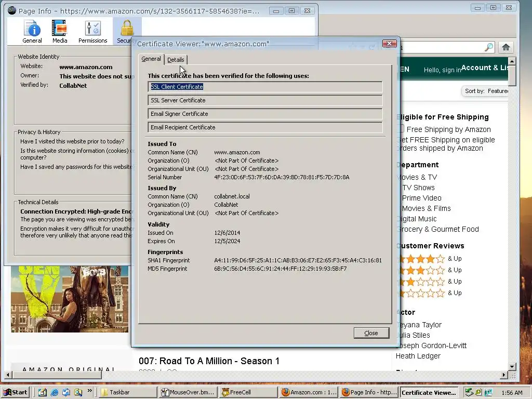Screen dimensions: 532x399
Task: Click the Certificate Viewer taskbar item
Action: tap(429, 393)
